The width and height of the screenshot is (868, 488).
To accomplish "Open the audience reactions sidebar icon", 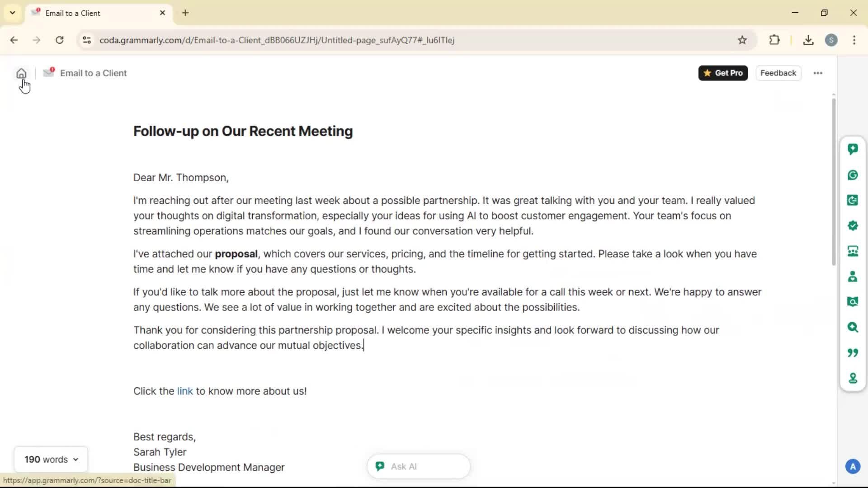I will [x=853, y=251].
